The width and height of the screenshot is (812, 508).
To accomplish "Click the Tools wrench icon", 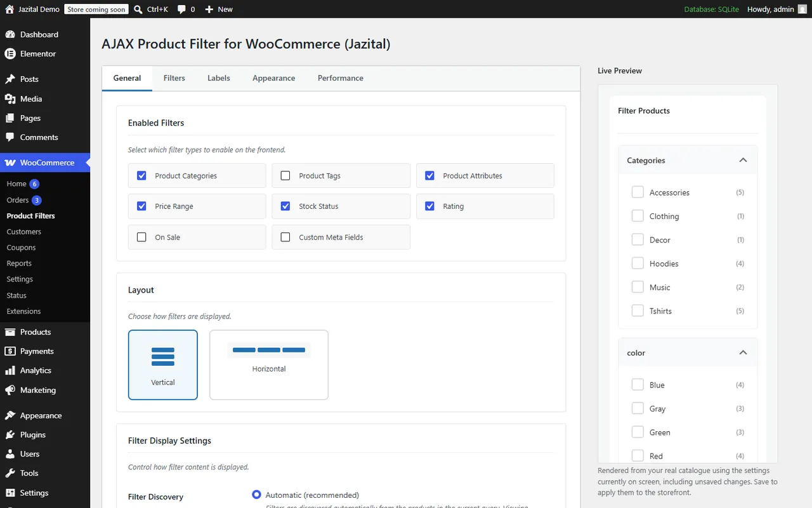I will pos(10,473).
